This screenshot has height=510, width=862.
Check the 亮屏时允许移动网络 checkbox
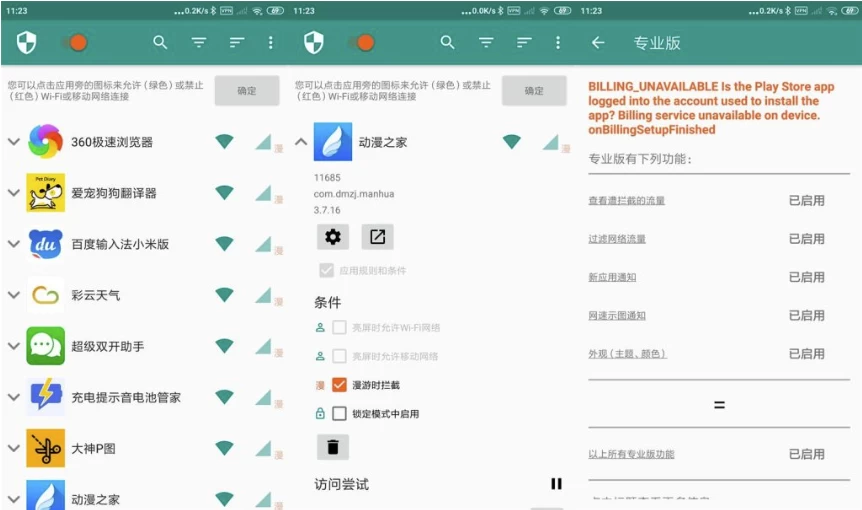[x=339, y=356]
